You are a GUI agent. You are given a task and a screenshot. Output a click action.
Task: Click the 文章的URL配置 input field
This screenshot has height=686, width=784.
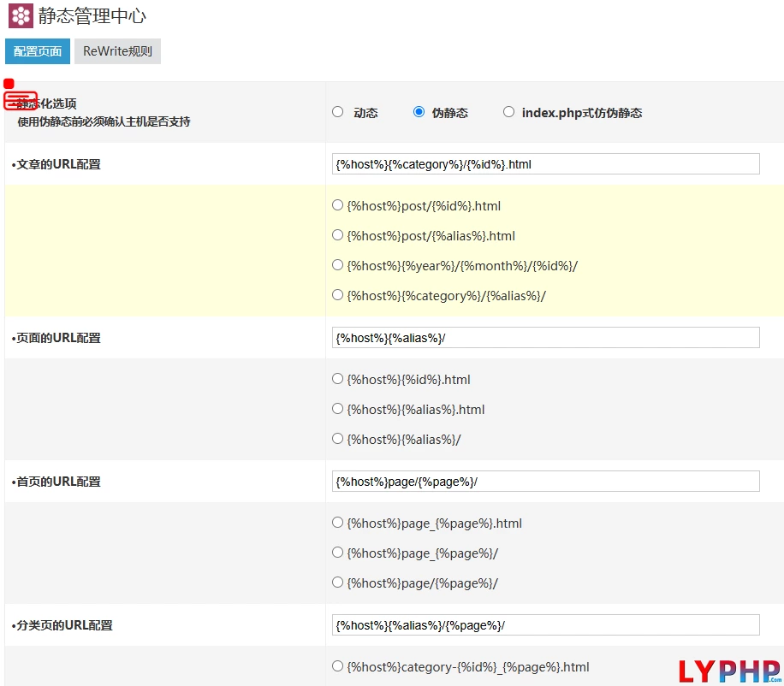pos(545,164)
